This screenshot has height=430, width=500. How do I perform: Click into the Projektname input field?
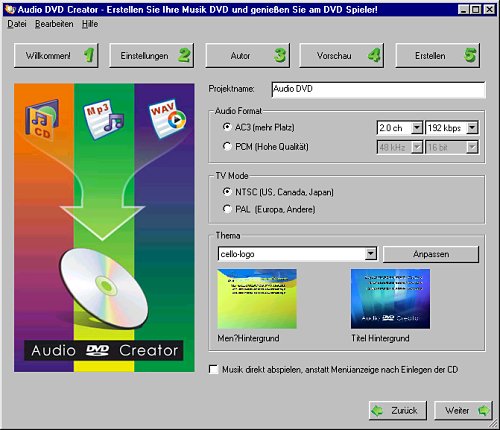click(378, 89)
